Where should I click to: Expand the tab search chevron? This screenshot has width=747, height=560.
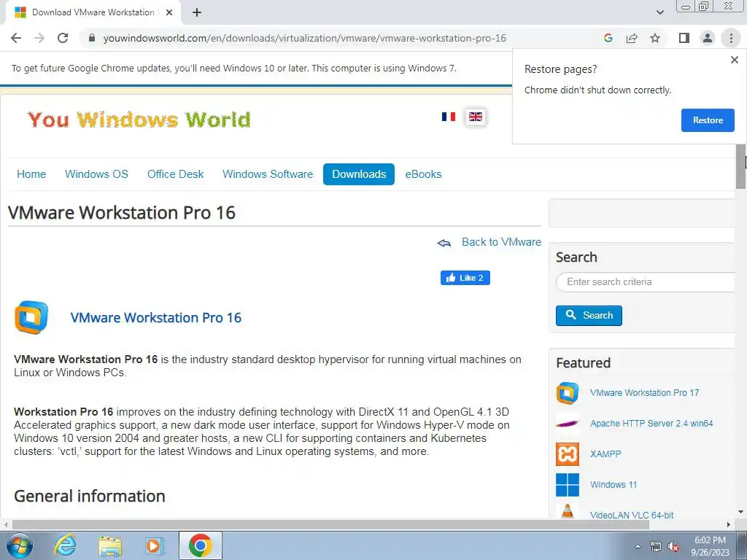pyautogui.click(x=659, y=12)
